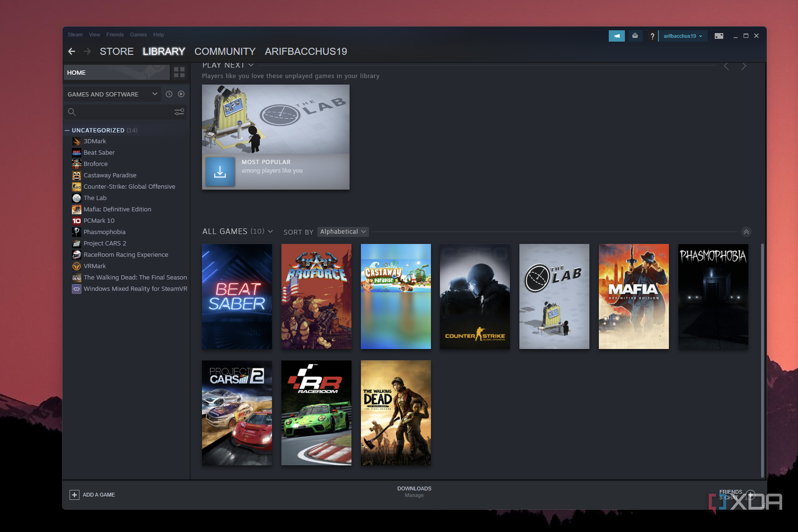Open Downloads Manage at the bottom
Screen dimensions: 798x532
[414, 492]
